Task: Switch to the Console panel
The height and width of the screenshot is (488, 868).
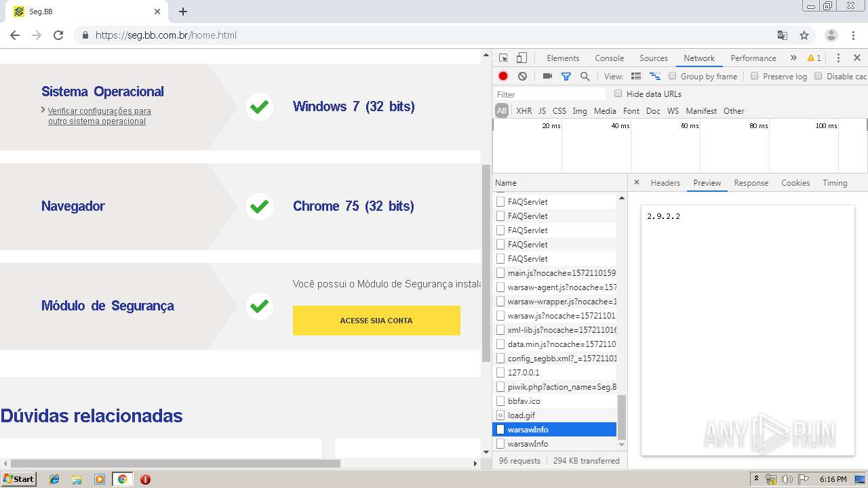Action: 609,58
